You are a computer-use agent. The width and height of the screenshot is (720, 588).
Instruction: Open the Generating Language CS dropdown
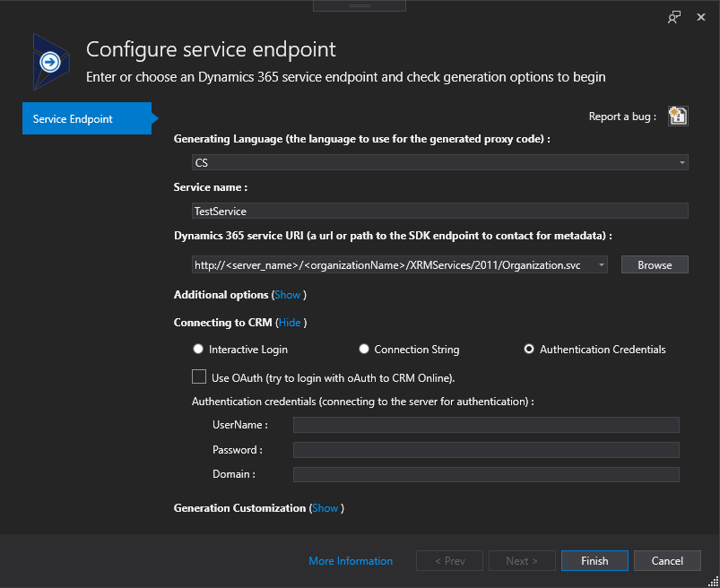click(440, 162)
